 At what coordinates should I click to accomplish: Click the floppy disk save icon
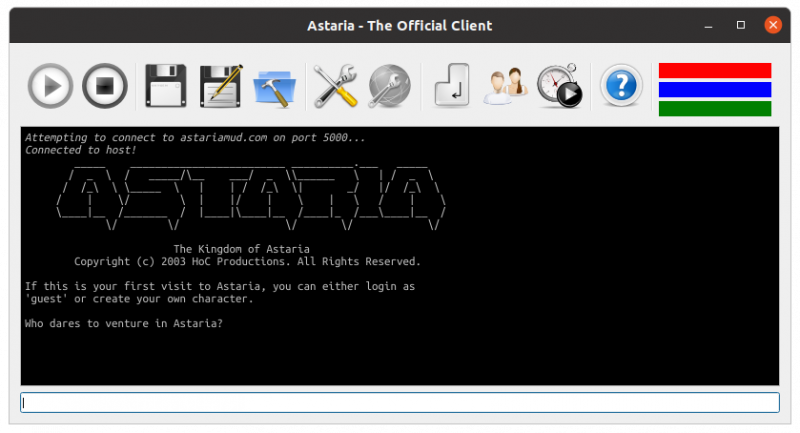click(x=166, y=86)
